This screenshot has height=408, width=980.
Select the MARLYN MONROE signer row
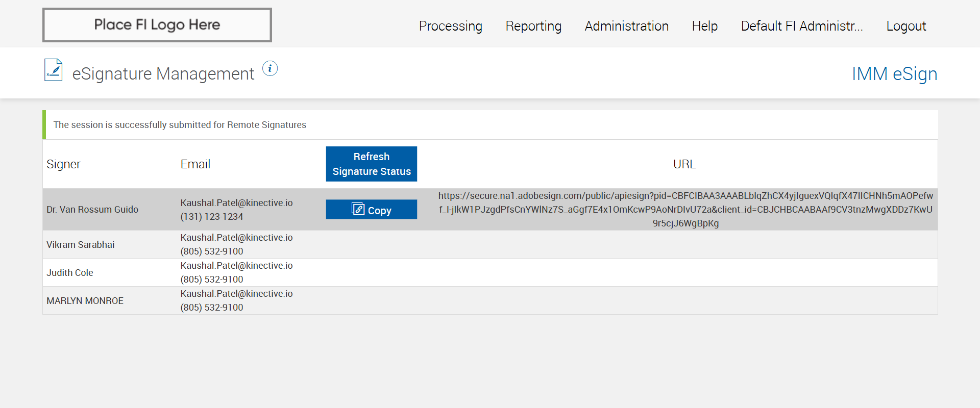click(x=85, y=301)
